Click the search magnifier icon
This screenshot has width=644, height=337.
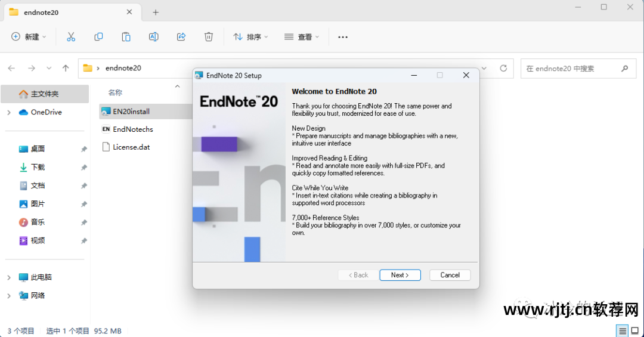click(625, 69)
